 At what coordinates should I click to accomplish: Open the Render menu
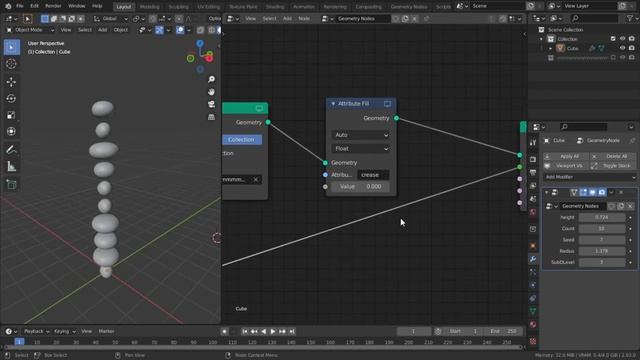[x=53, y=6]
